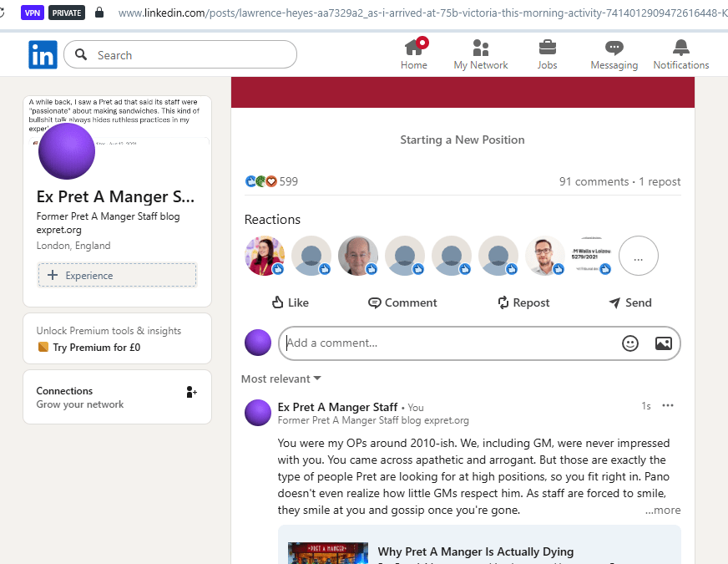Click the Repost button
This screenshot has height=564, width=728.
coord(523,302)
